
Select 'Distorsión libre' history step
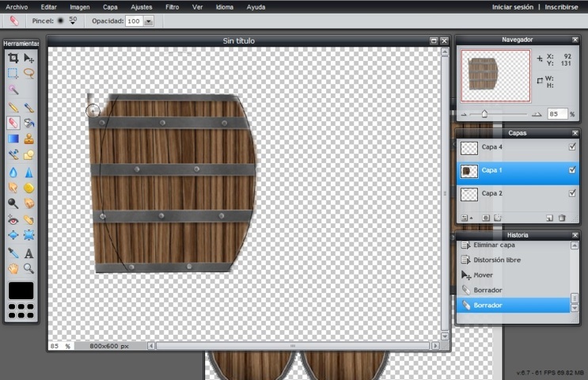point(496,260)
